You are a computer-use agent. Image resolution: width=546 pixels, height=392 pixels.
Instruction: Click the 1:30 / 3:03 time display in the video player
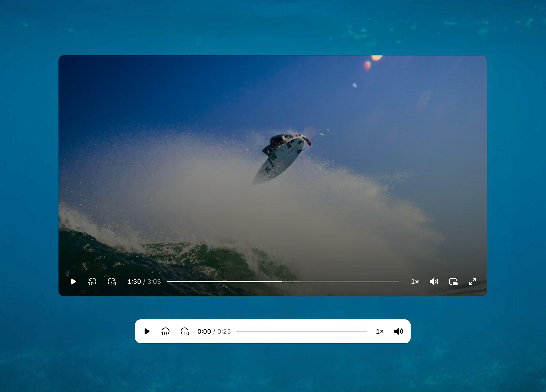coord(144,281)
